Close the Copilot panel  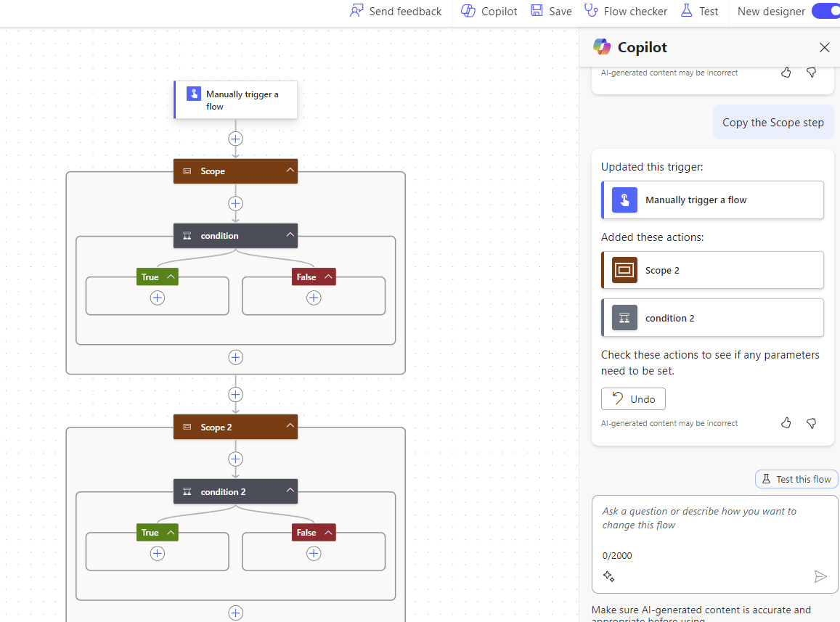[x=825, y=47]
